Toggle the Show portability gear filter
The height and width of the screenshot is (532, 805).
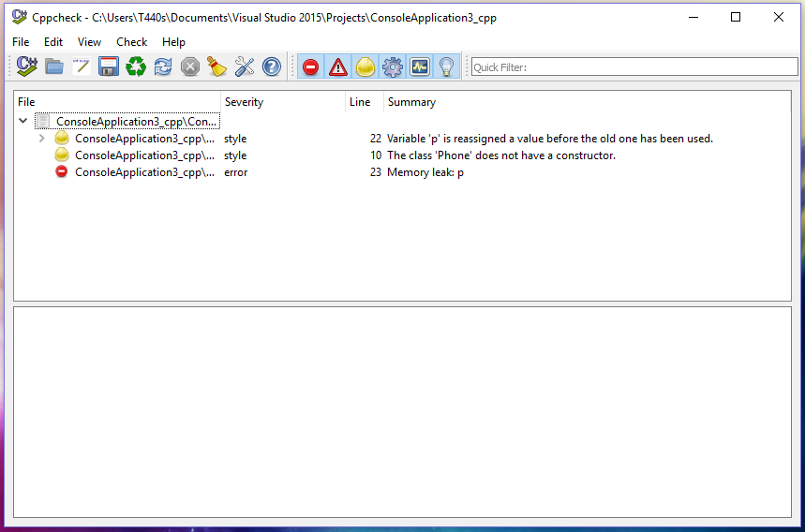click(393, 66)
